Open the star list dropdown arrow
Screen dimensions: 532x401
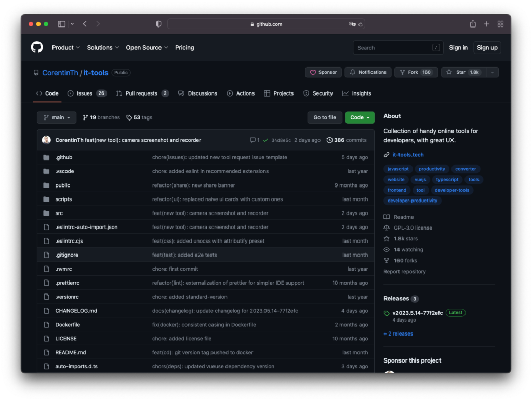point(493,72)
